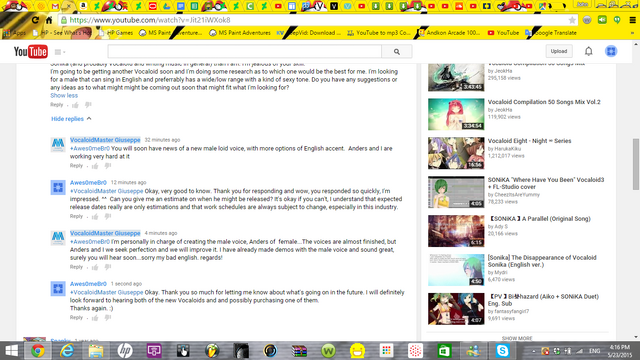This screenshot has width=640, height=360.
Task: Open KeepVid Download bookmark
Action: pos(309,33)
